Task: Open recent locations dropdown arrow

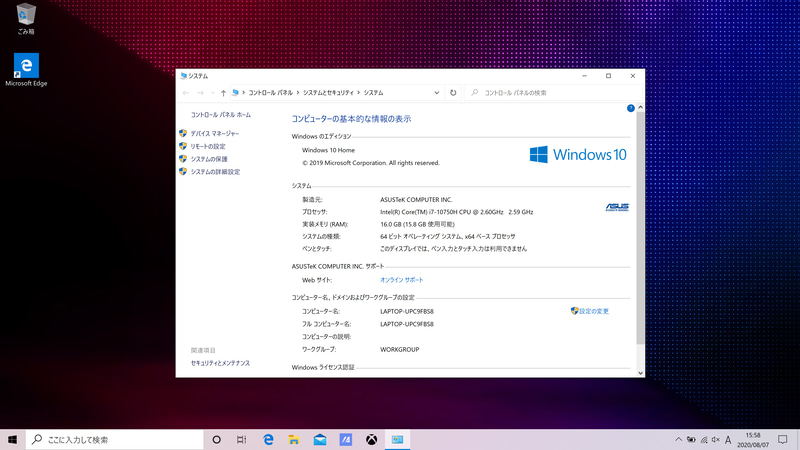Action: click(213, 93)
